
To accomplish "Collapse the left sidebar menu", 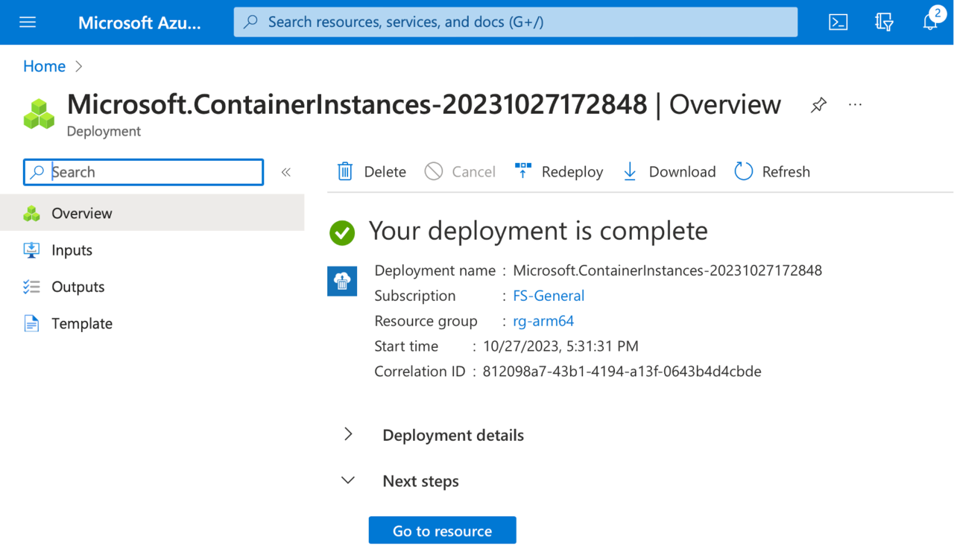I will pos(285,171).
